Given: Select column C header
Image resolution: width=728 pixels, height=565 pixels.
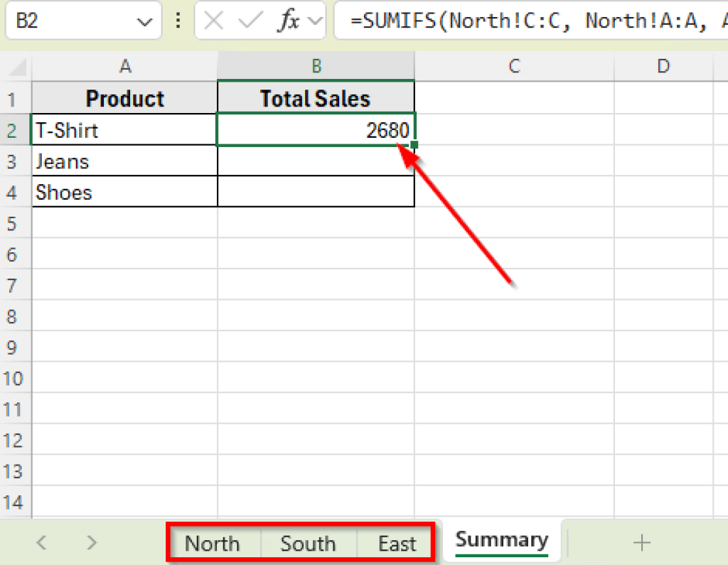Looking at the screenshot, I should tap(515, 66).
